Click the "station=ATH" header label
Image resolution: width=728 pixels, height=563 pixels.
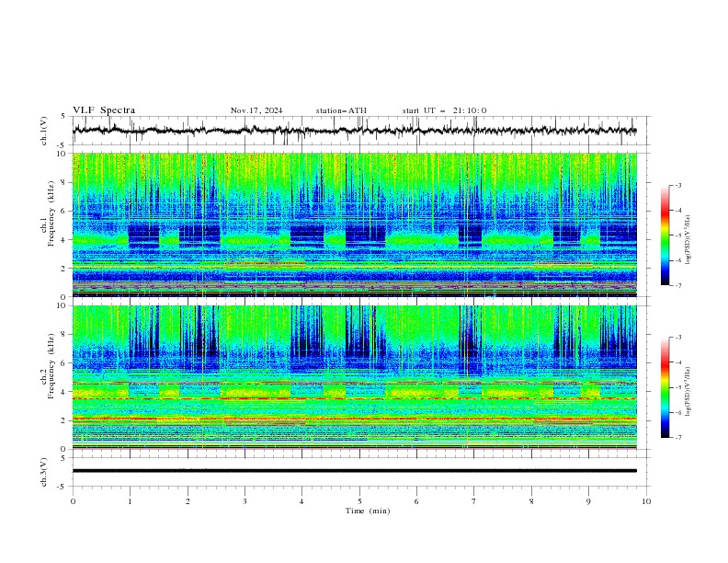coord(341,110)
